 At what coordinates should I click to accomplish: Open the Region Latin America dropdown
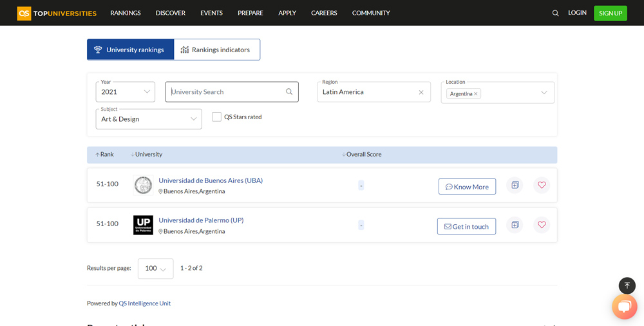(x=374, y=91)
